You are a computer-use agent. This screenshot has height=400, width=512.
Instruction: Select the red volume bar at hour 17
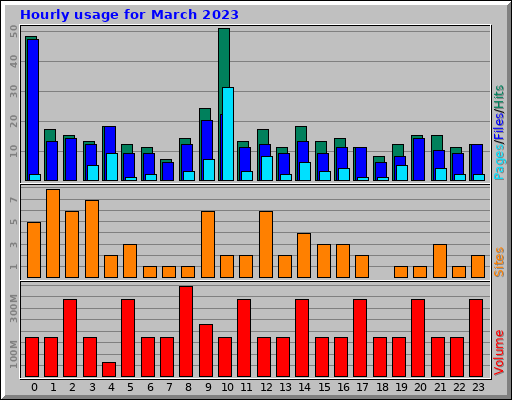tap(360, 338)
